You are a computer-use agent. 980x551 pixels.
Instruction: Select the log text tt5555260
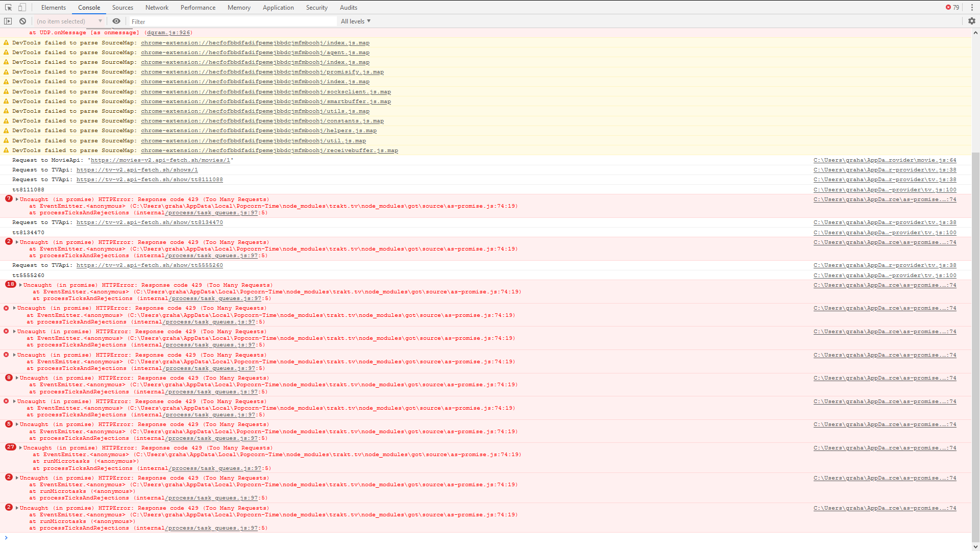28,275
